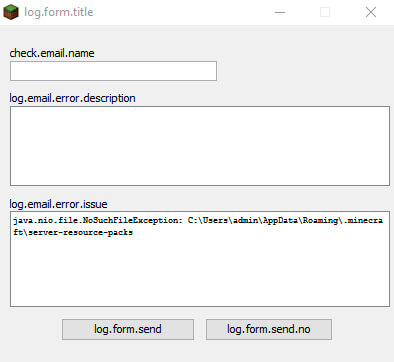Click the Minecraft grass block title icon
The image size is (394, 362).
[11, 12]
